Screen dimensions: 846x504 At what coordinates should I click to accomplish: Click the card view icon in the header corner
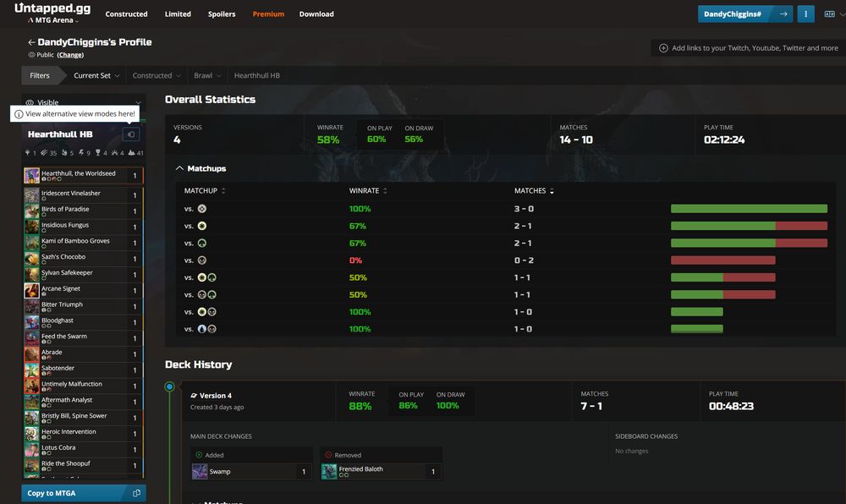point(829,14)
